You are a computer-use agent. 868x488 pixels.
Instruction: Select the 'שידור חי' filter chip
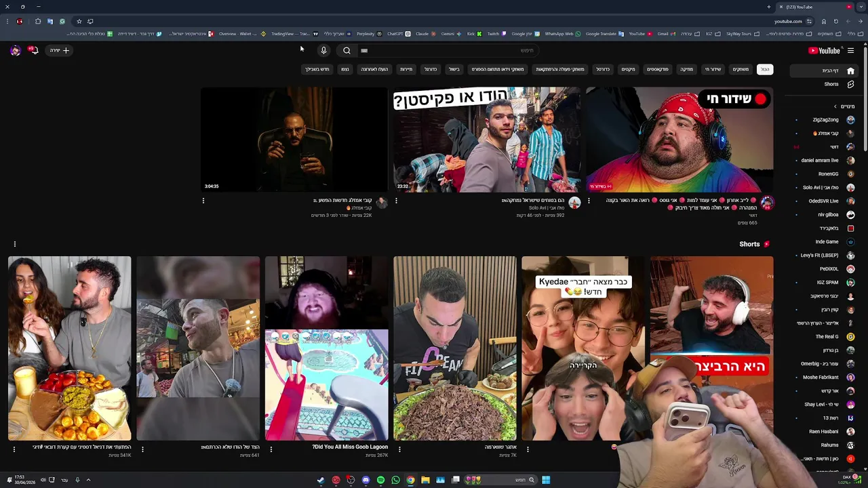pos(713,69)
